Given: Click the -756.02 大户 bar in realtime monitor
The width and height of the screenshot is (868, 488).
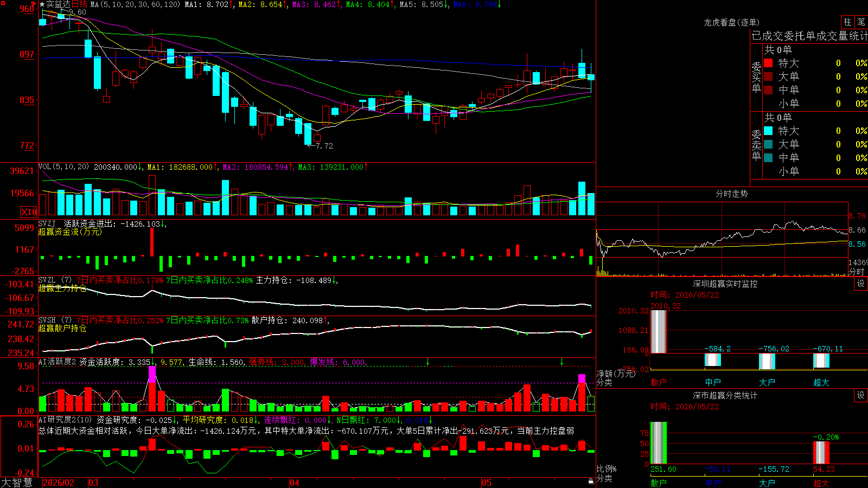Looking at the screenshot, I should coord(767,361).
